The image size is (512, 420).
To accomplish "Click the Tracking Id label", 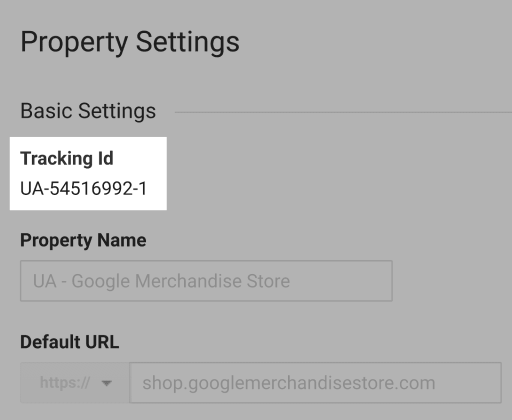I will pyautogui.click(x=67, y=158).
